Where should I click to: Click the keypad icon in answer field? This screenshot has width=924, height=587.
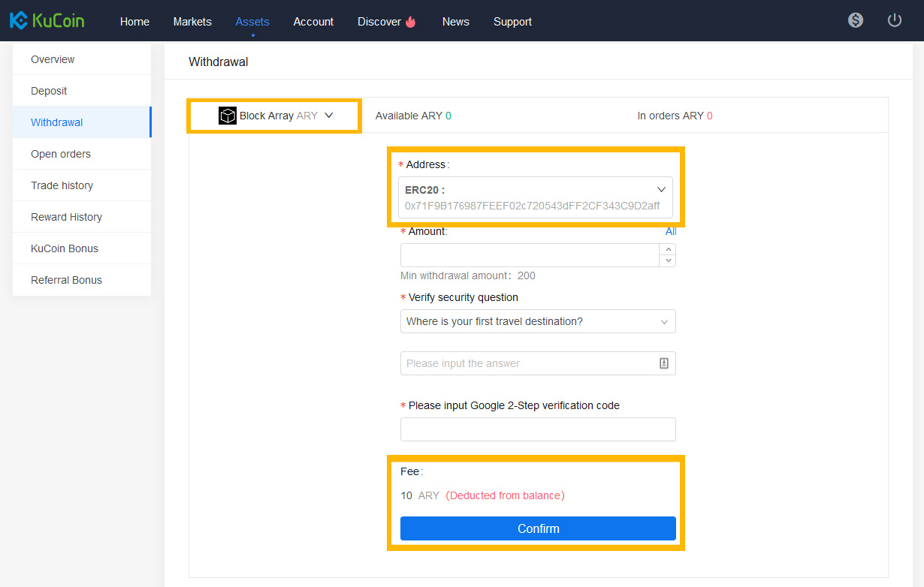(664, 363)
